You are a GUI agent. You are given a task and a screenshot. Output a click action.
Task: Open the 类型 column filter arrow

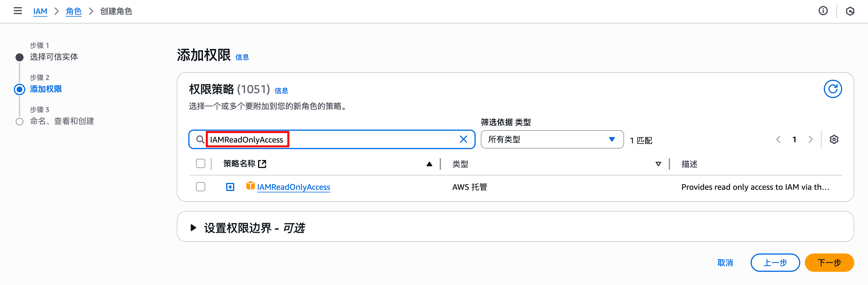click(x=658, y=164)
